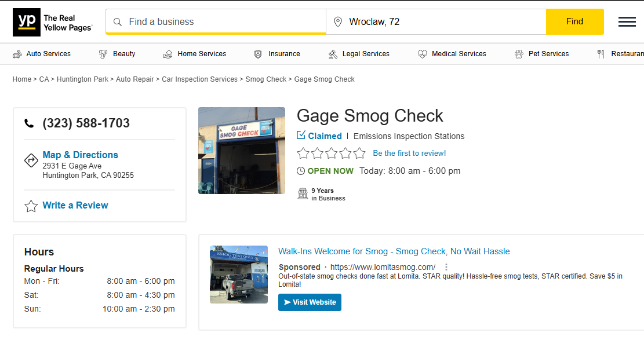Click the Claimed checkmark icon
644x340 pixels.
(x=301, y=135)
